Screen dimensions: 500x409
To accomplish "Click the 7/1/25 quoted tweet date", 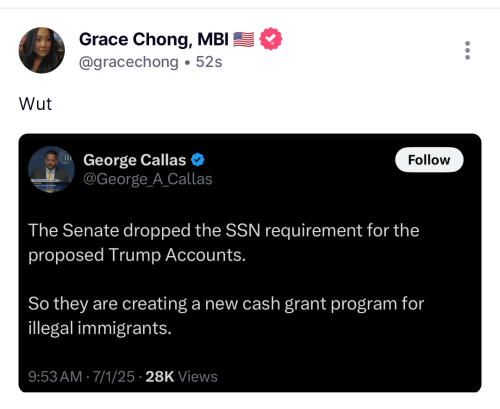I will (114, 377).
